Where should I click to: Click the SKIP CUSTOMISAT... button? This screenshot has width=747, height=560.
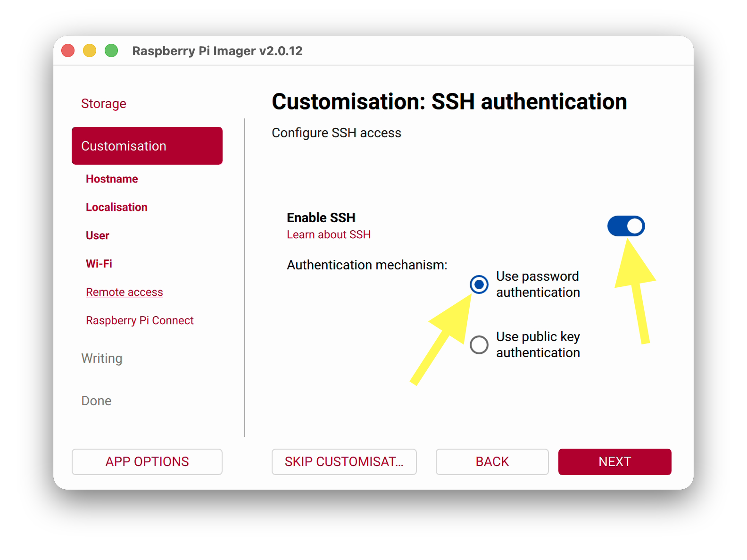(x=344, y=462)
